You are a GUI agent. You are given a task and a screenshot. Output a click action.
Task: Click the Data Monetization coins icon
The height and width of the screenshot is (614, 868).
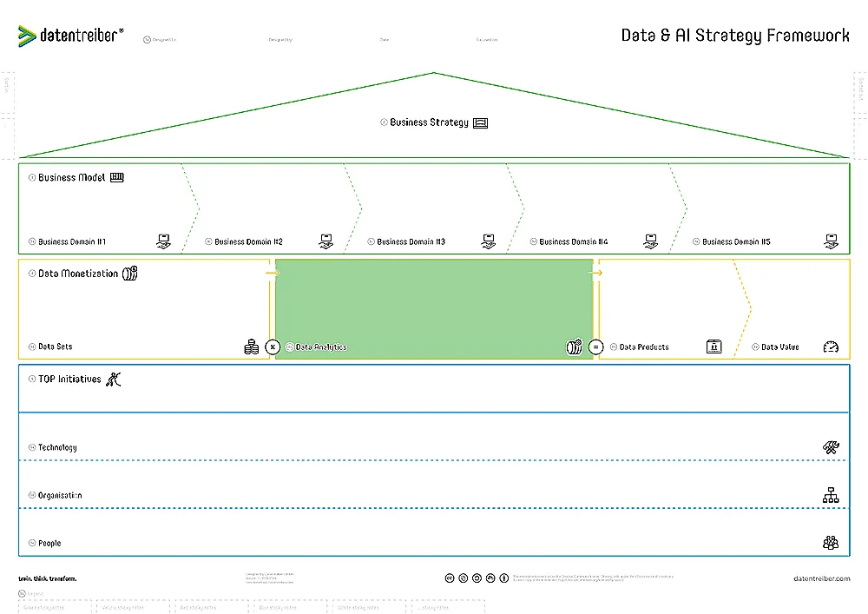click(129, 273)
